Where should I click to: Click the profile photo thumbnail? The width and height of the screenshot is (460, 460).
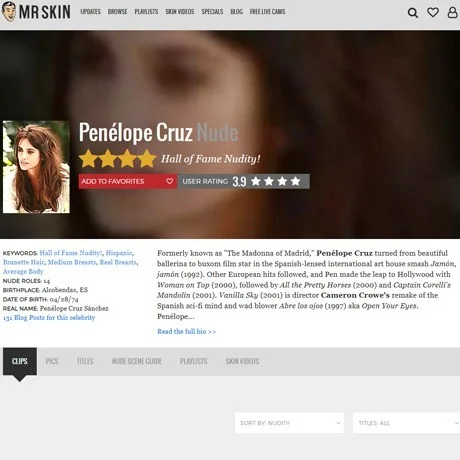pyautogui.click(x=36, y=167)
